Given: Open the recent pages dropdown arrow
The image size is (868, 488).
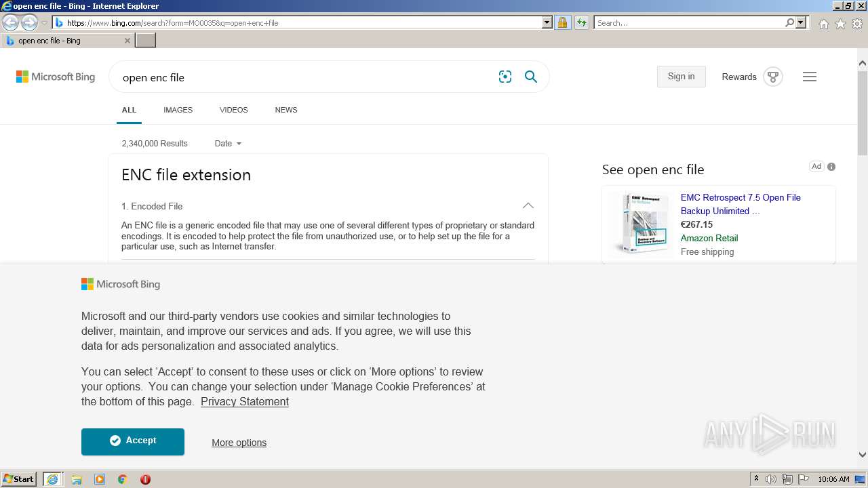Looking at the screenshot, I should [44, 23].
